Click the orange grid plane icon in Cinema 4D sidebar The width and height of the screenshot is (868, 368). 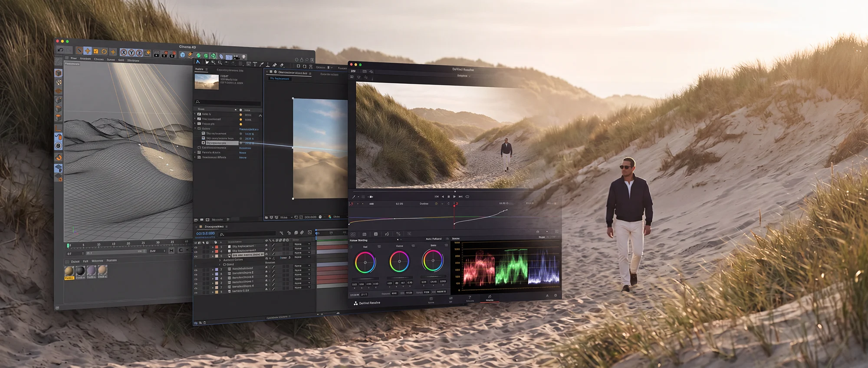click(59, 91)
